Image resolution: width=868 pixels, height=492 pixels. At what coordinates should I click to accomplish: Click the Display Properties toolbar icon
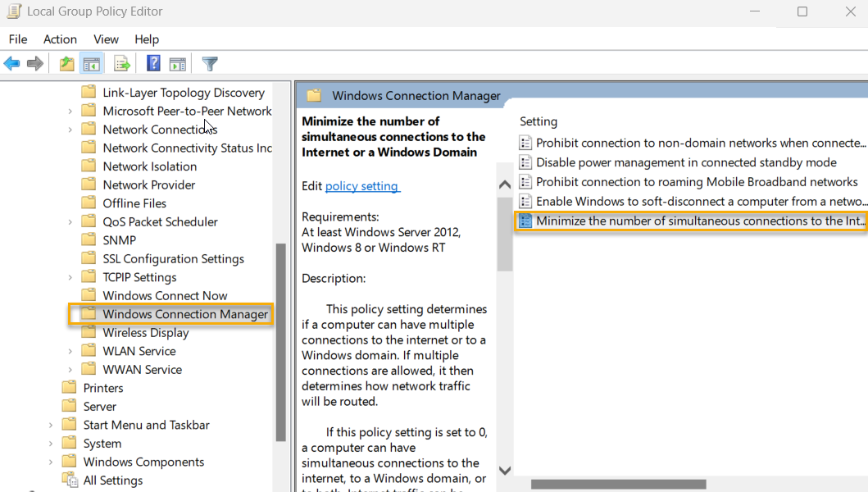(x=177, y=63)
